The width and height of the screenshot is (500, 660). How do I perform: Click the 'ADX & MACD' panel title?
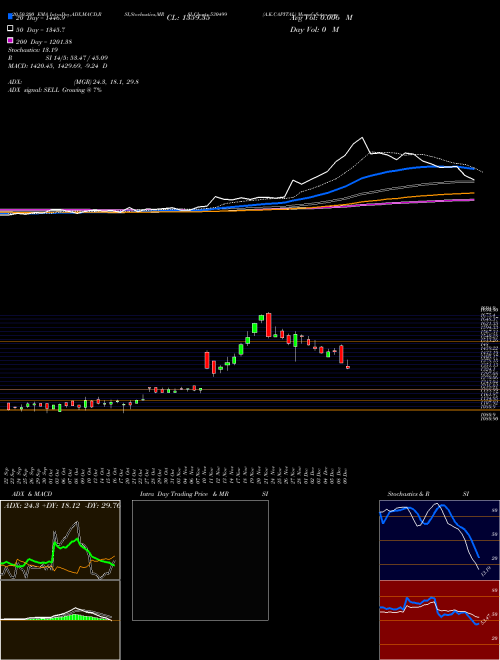pyautogui.click(x=32, y=494)
